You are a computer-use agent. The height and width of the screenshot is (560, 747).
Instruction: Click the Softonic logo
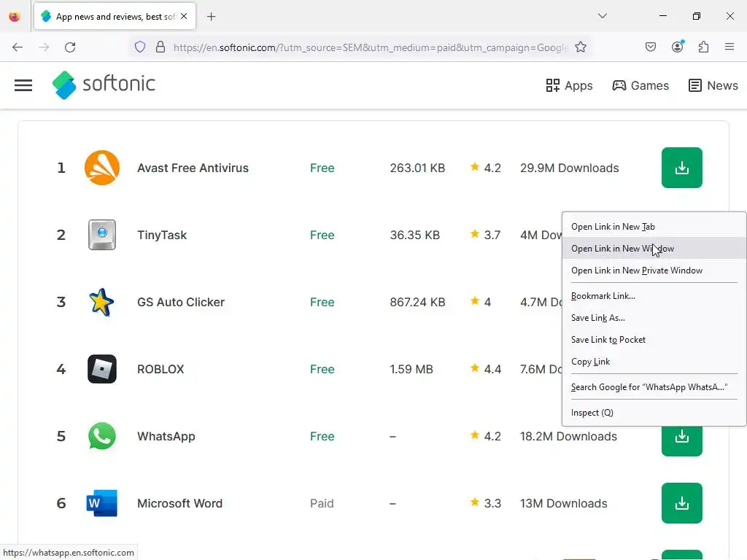pyautogui.click(x=104, y=85)
